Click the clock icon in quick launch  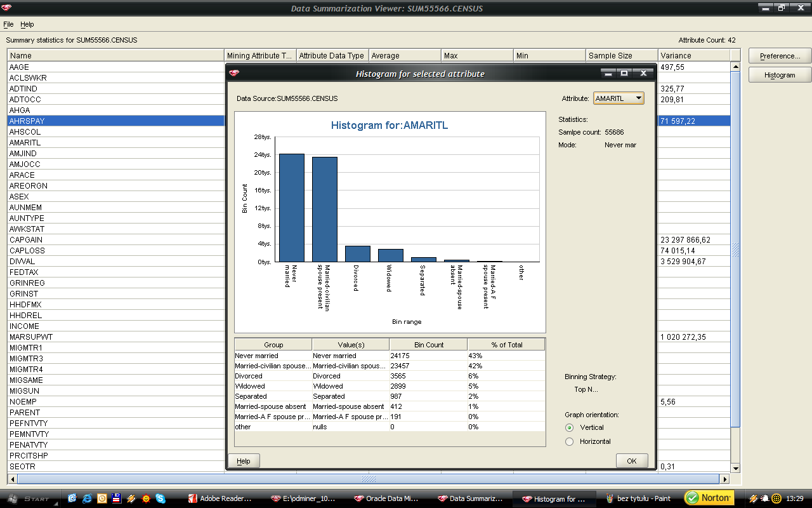point(101,498)
